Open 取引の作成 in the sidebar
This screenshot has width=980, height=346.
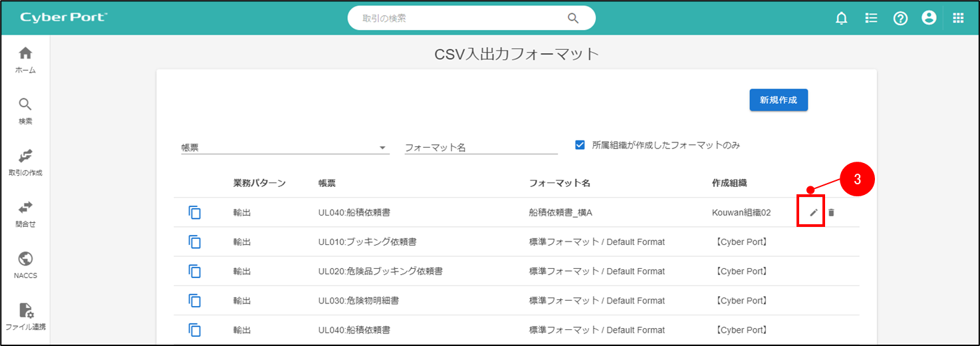click(25, 162)
